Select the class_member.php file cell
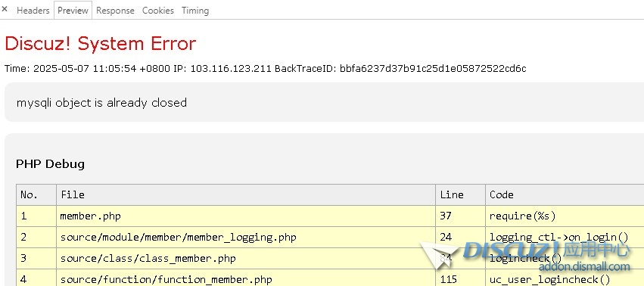Image resolution: width=644 pixels, height=286 pixels. point(246,259)
